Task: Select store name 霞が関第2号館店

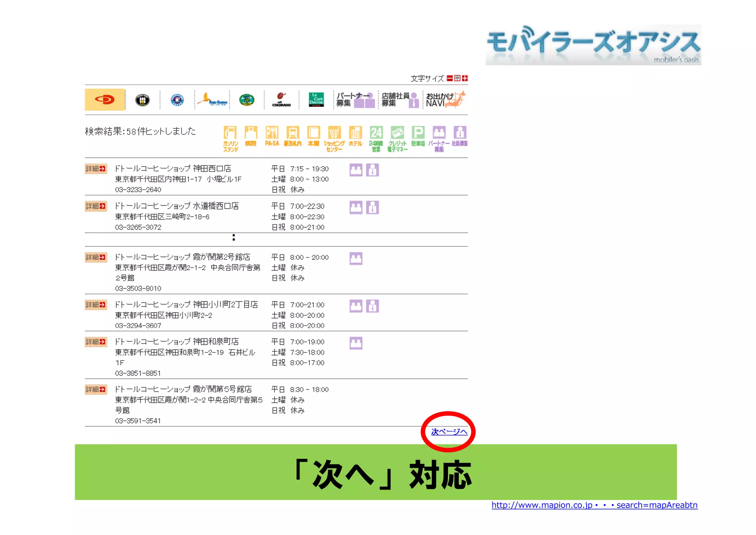Action: coord(221,257)
